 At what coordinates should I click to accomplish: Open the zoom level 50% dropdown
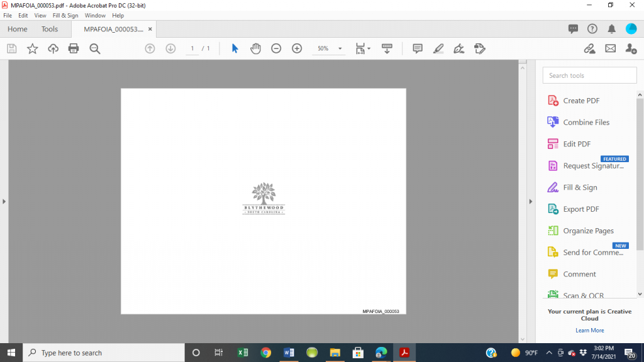[340, 48]
